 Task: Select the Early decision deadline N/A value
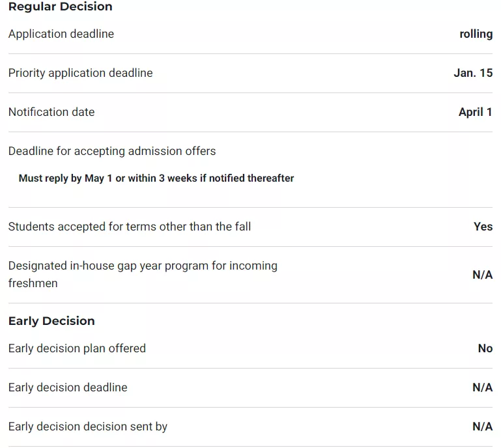click(482, 387)
